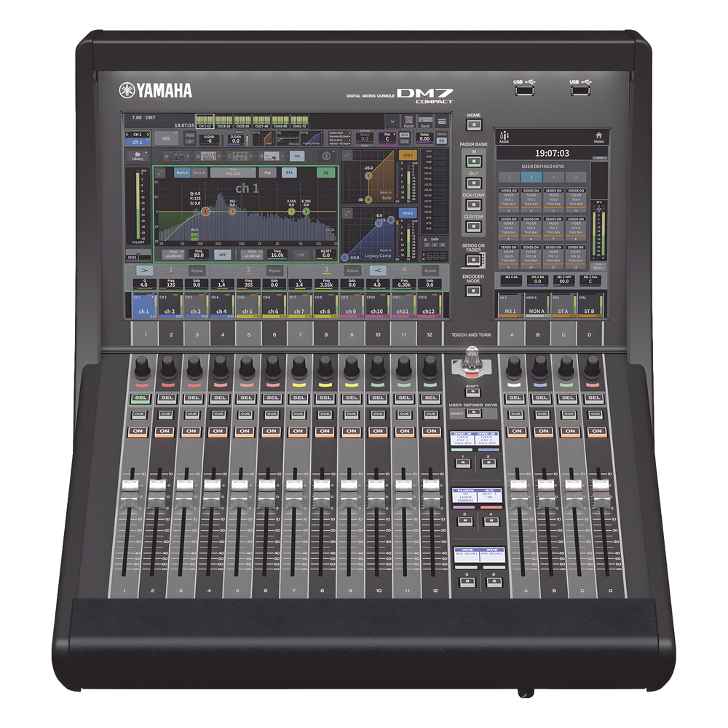This screenshot has height=728, width=728.
Task: Toggle Bypass for EQ band 3
Action: click(352, 271)
